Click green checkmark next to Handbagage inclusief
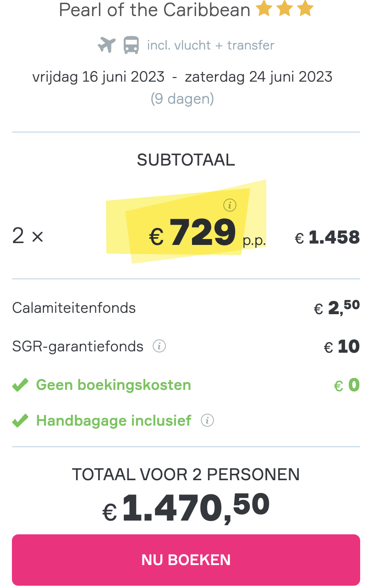373x588 pixels. pyautogui.click(x=20, y=420)
